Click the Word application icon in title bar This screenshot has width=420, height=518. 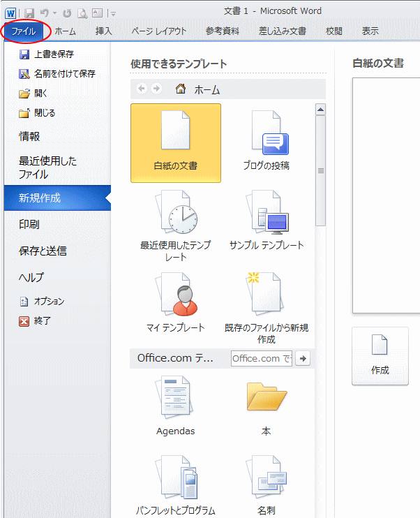(10, 13)
